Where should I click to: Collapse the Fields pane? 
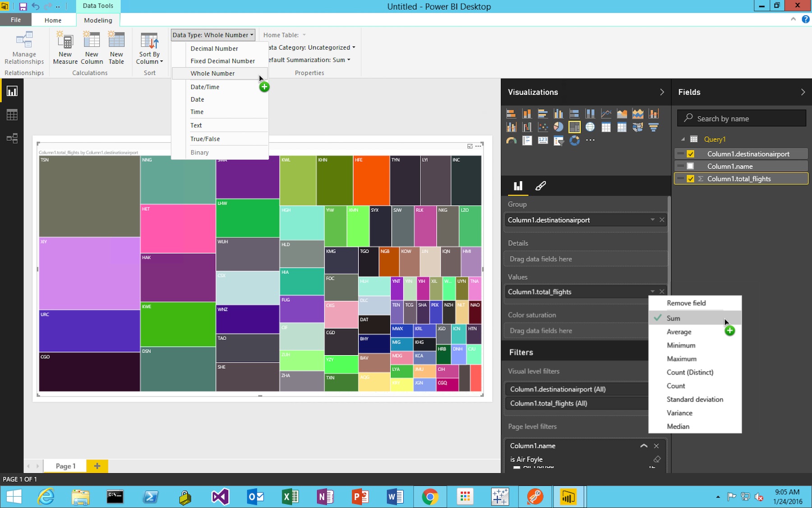tap(803, 92)
